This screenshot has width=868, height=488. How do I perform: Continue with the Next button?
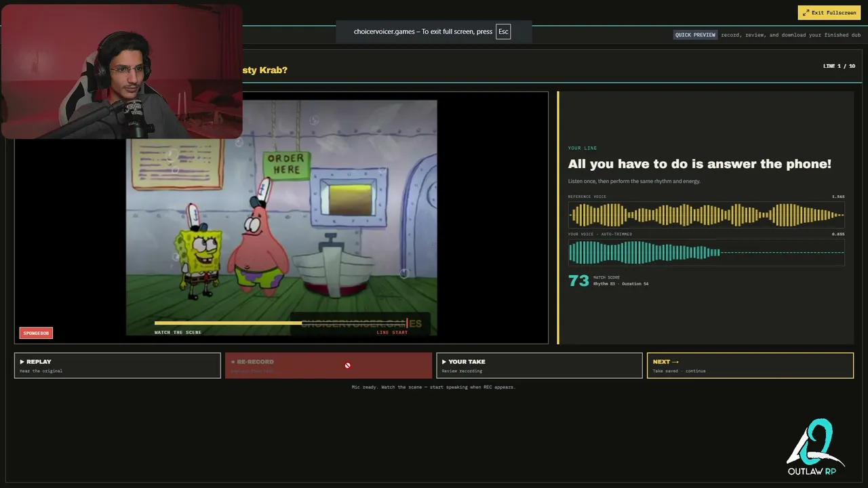coord(750,365)
